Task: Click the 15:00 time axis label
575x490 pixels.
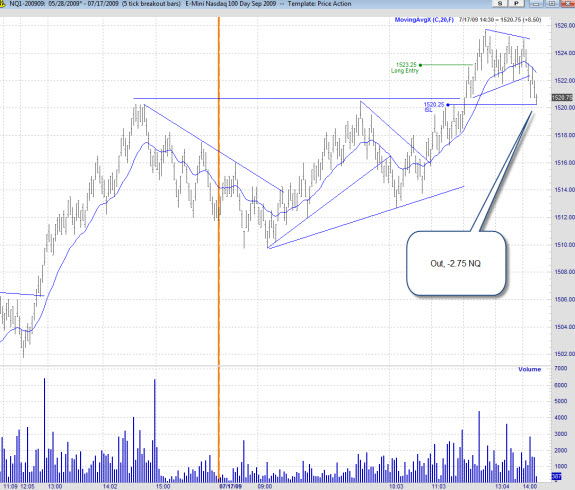Action: (163, 487)
